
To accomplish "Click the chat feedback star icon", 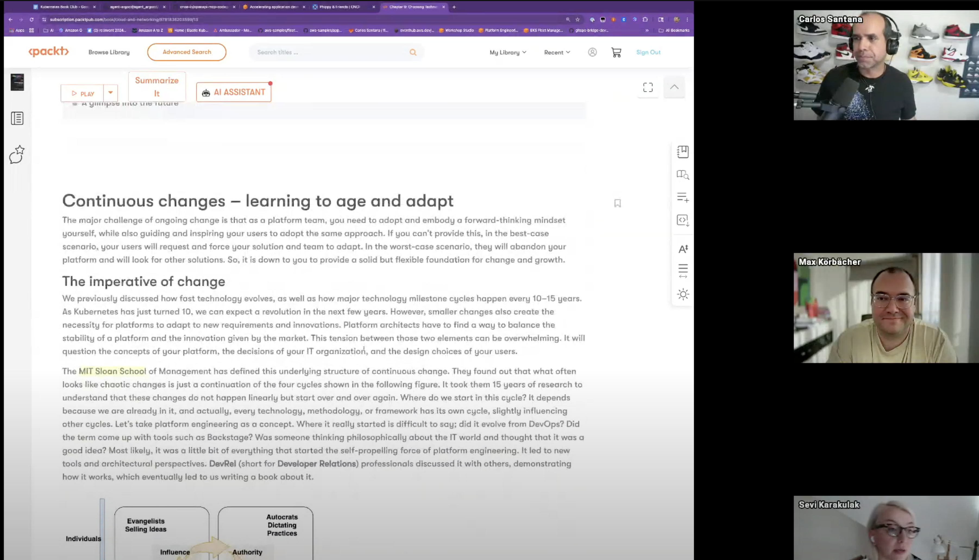I will 17,155.
